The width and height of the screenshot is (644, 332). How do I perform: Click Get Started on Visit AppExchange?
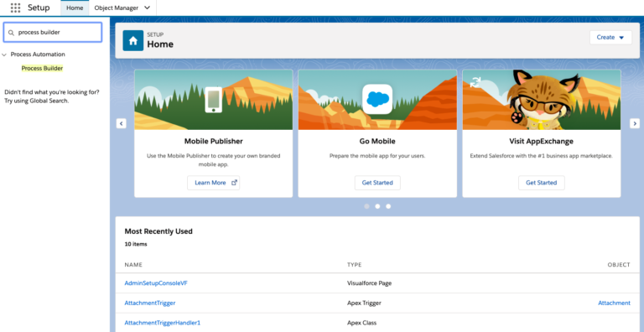[x=542, y=183]
